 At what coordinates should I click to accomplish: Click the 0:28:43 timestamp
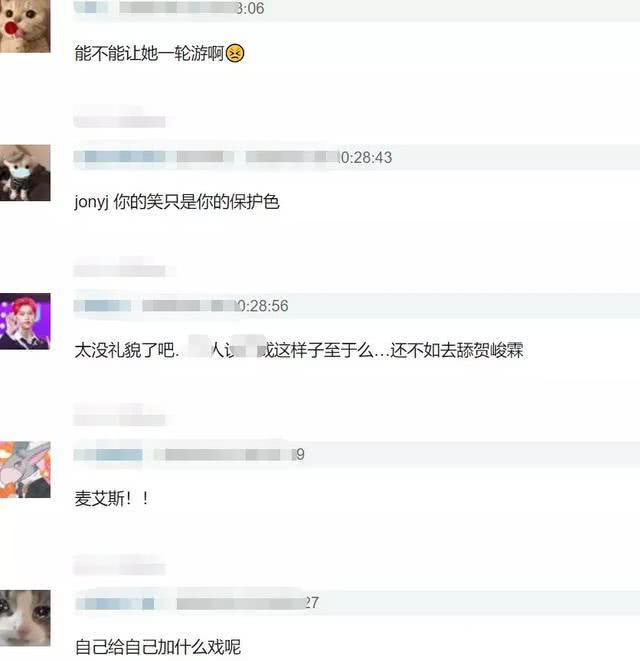pyautogui.click(x=366, y=158)
